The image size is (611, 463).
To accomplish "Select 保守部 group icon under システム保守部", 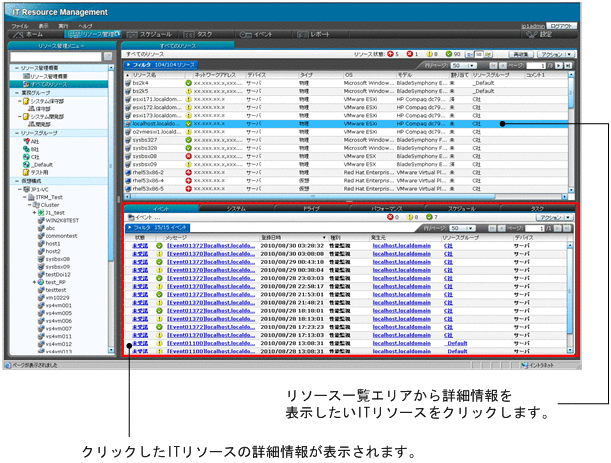I will tap(32, 109).
